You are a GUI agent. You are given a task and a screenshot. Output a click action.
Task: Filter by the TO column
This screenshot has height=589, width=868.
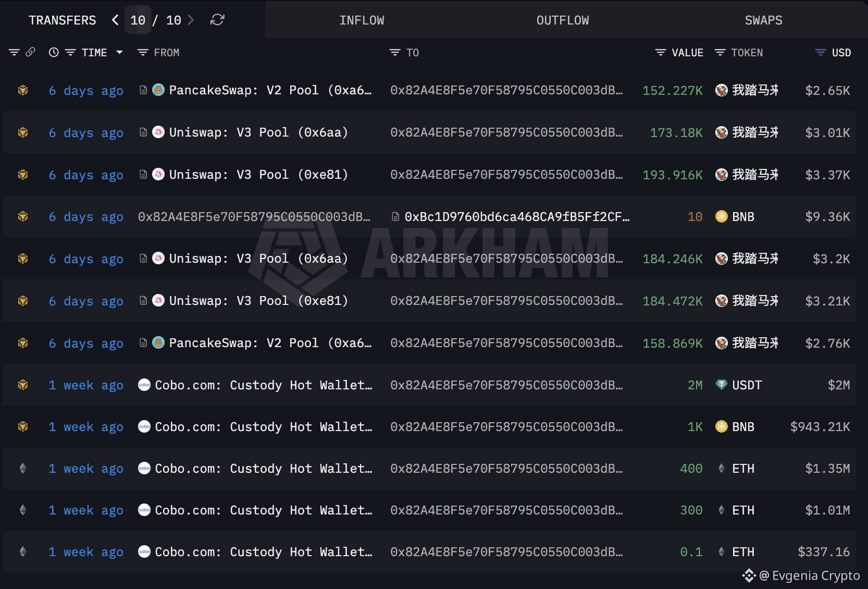tap(395, 52)
